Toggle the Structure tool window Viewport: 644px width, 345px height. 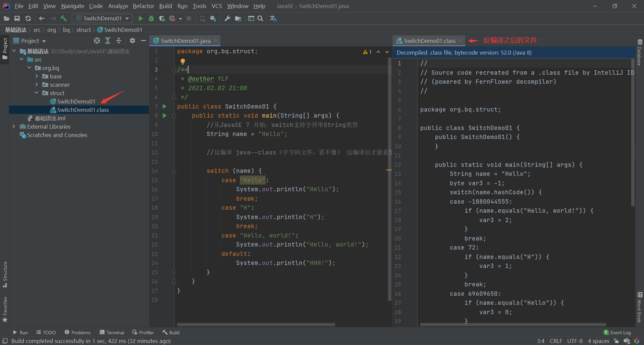point(5,274)
